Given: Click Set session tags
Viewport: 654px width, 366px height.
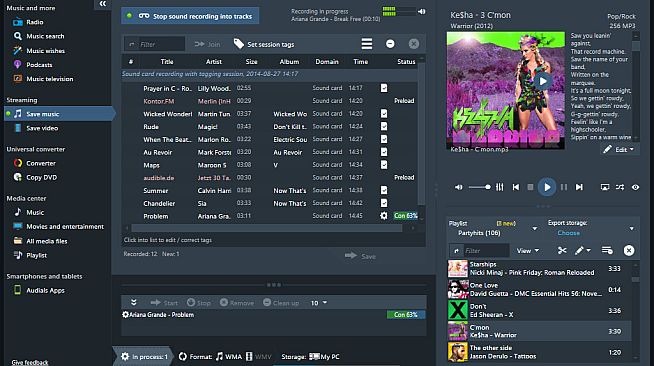Looking at the screenshot, I should [264, 44].
